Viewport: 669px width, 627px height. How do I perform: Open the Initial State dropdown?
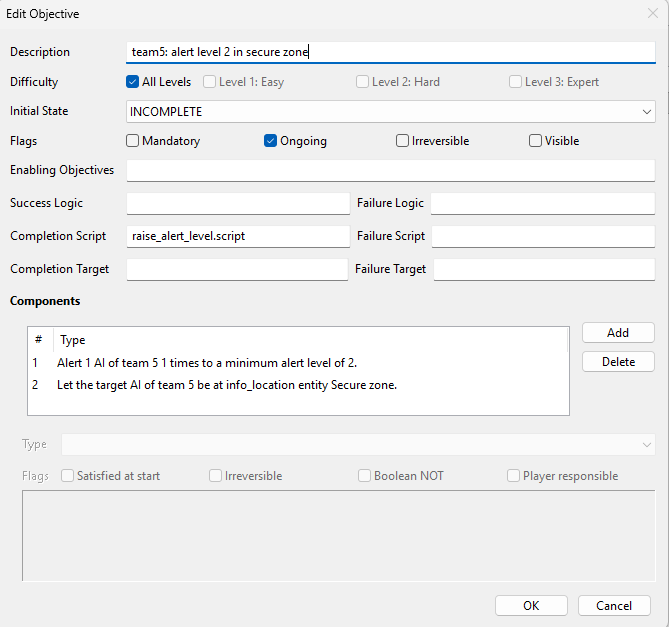tap(391, 112)
